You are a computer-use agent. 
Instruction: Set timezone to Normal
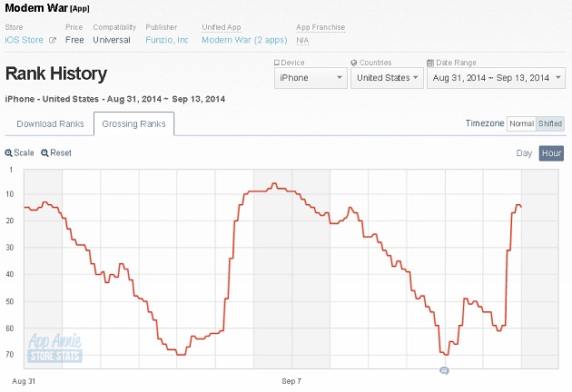(x=521, y=123)
